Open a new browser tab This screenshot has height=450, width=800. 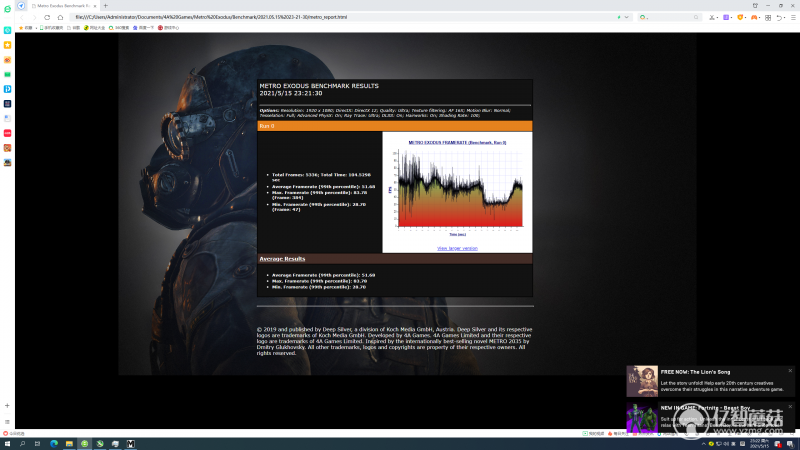pyautogui.click(x=106, y=6)
